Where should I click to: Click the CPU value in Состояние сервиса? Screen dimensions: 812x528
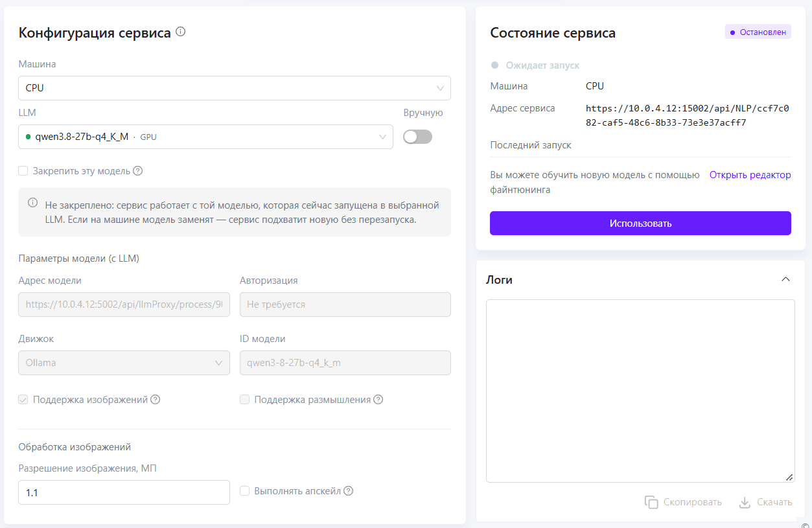(x=595, y=86)
